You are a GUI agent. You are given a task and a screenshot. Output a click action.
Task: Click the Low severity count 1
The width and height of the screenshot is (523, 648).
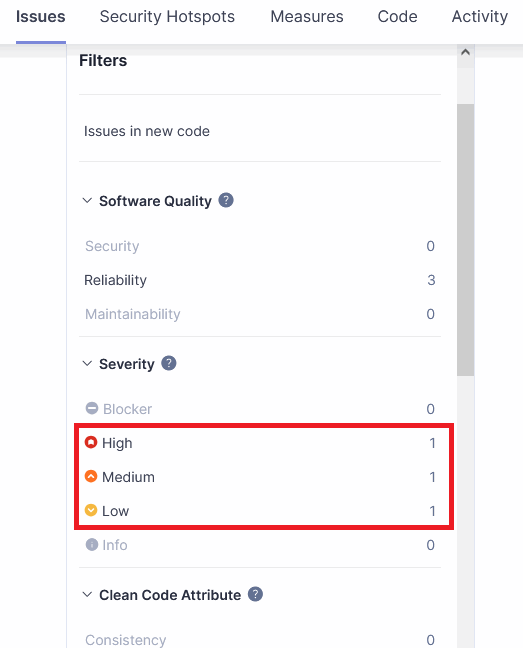click(433, 511)
